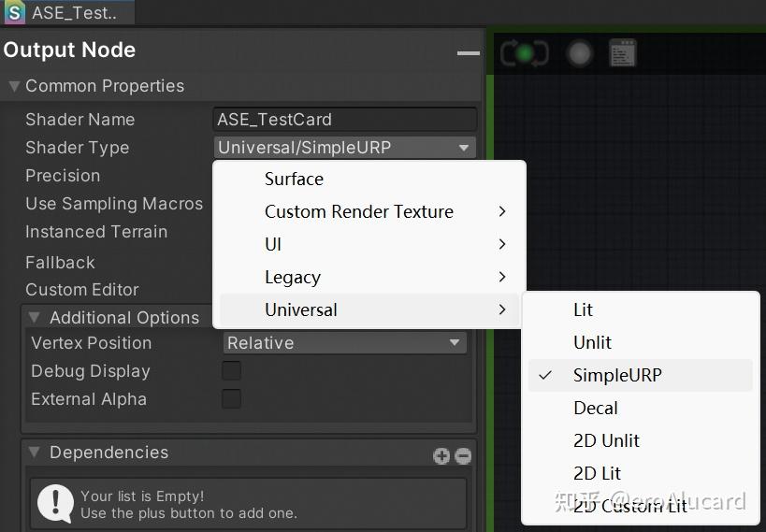This screenshot has height=532, width=766.
Task: Open the Custom Render Texture submenu
Action: [359, 212]
